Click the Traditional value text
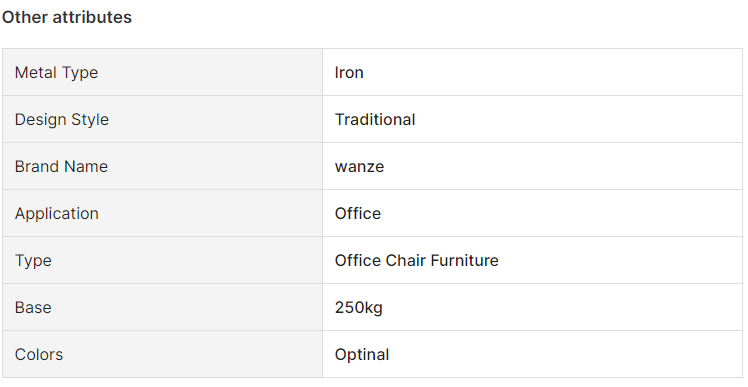This screenshot has width=748, height=387. point(375,119)
